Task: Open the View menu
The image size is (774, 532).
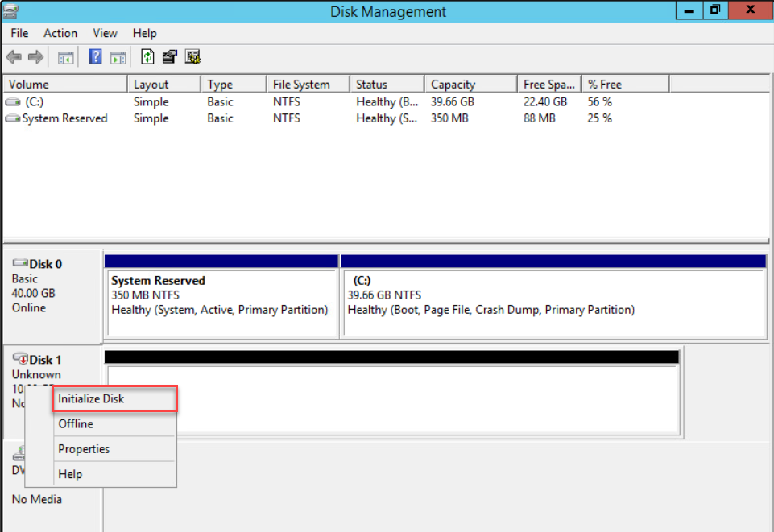Action: 105,33
